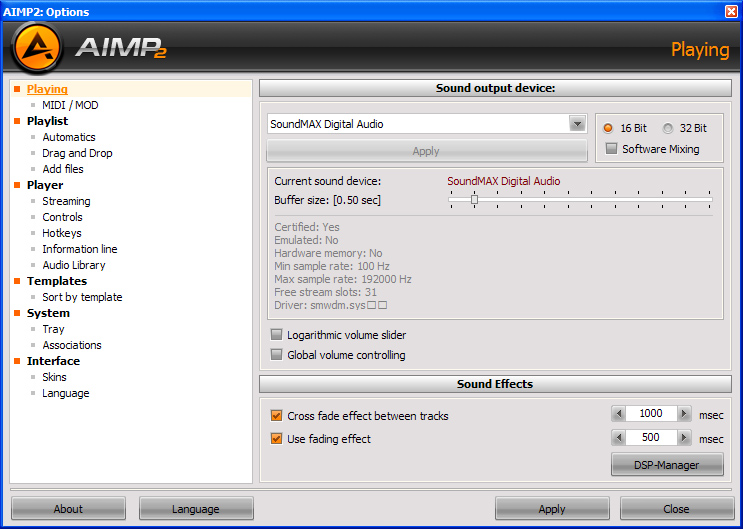
Task: Open Automatics settings
Action: [69, 137]
